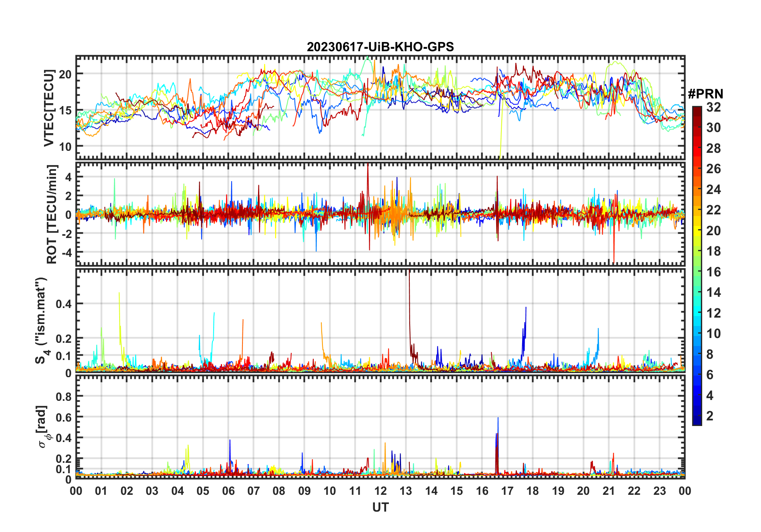The width and height of the screenshot is (761, 532).
Task: Select the ROT [TECU/min] y-axis label
Action: pos(52,214)
